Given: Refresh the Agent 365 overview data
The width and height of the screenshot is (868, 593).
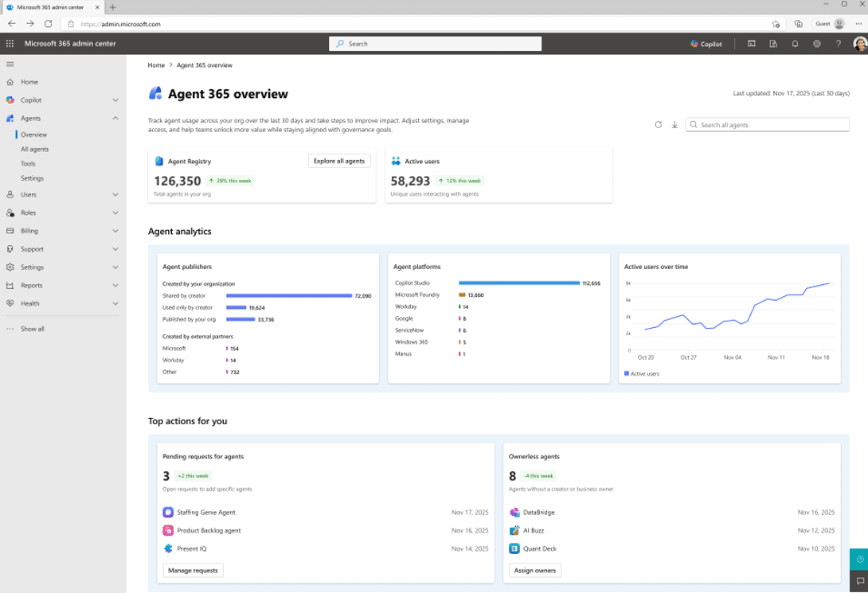Looking at the screenshot, I should click(x=658, y=124).
